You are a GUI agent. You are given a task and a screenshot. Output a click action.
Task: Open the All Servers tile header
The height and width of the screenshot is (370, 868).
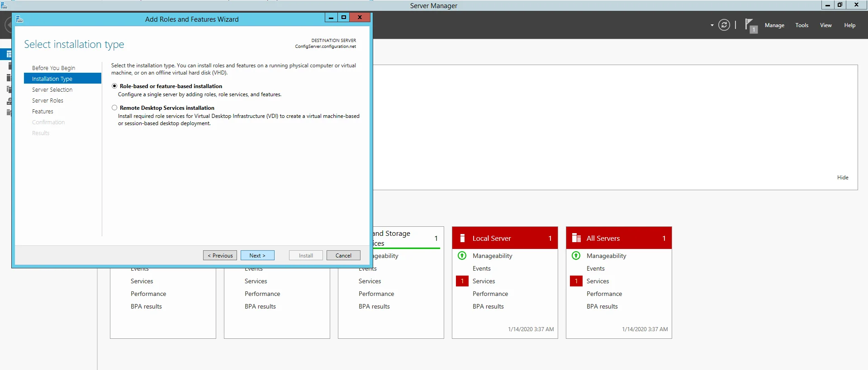(x=619, y=238)
